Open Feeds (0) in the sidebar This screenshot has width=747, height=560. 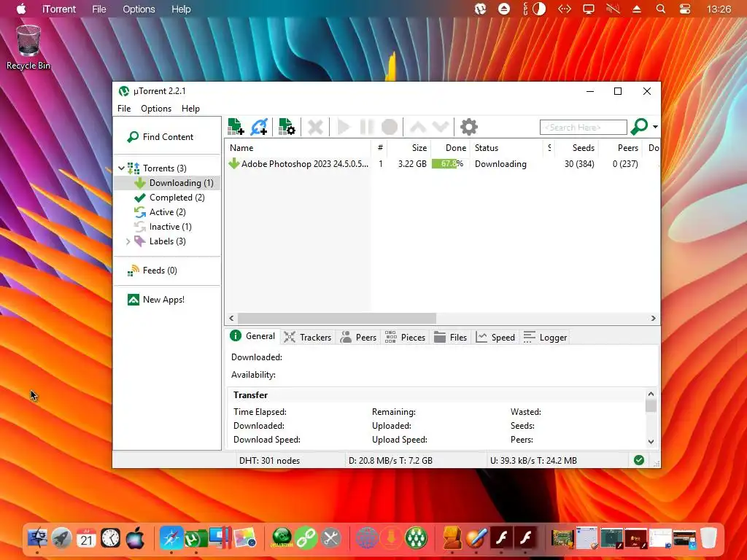click(152, 271)
